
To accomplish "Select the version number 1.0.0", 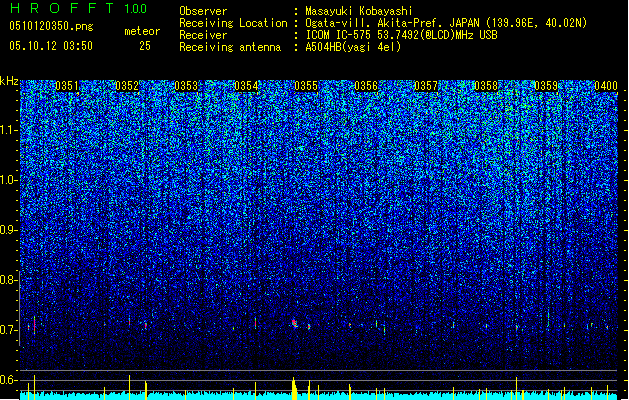I will click(x=136, y=9).
